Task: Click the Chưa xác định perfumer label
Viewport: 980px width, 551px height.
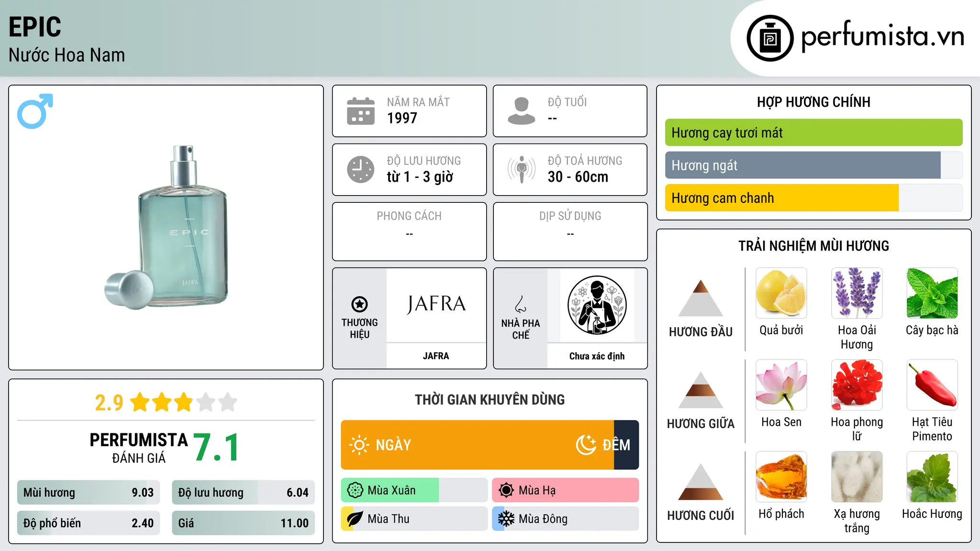Action: point(597,356)
